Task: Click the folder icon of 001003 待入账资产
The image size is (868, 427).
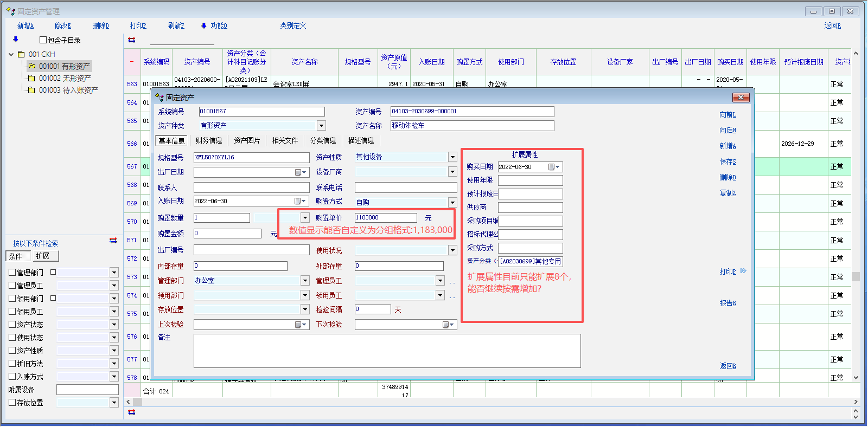Action: 31,90
